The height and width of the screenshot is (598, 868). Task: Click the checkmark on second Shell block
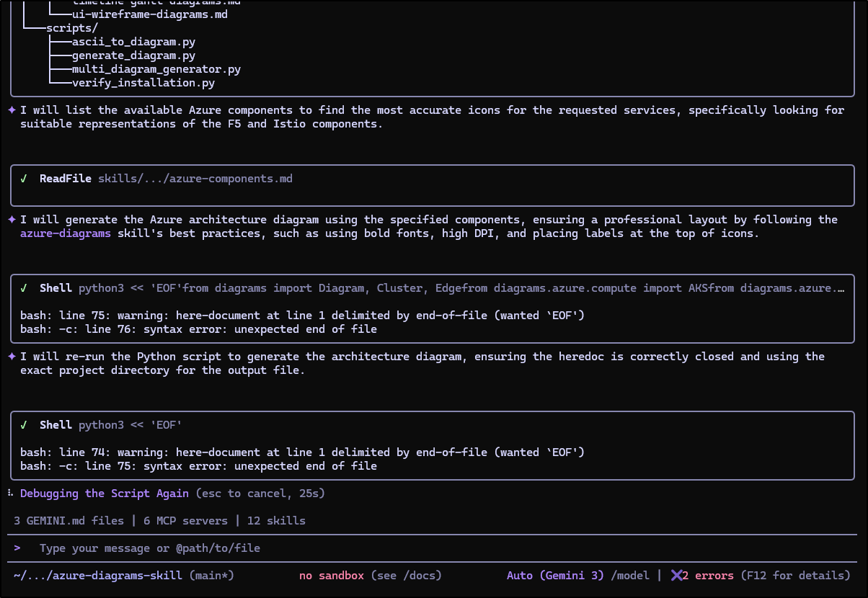(24, 425)
